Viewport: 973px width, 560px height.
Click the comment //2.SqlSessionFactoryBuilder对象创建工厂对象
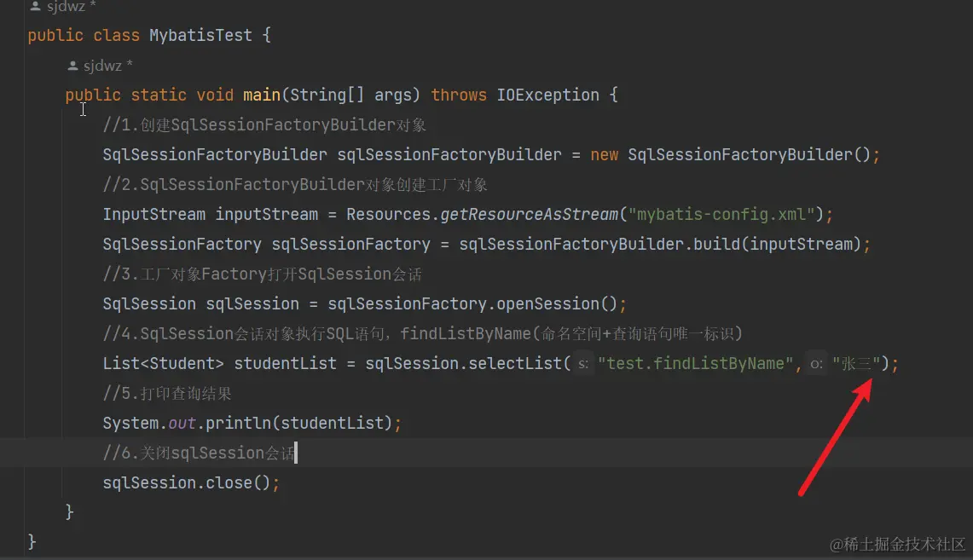click(x=295, y=185)
